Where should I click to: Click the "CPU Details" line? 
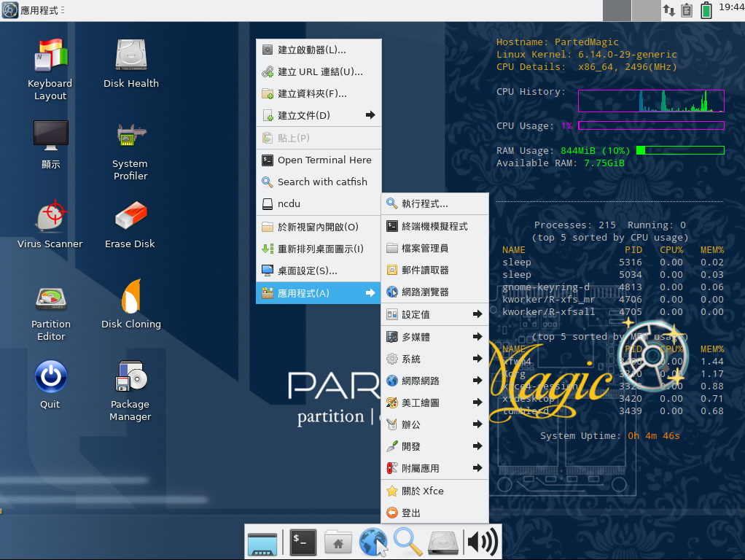586,67
